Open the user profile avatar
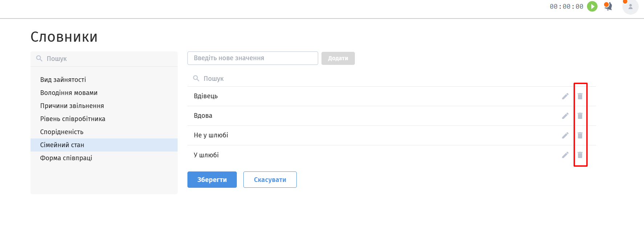 point(630,7)
